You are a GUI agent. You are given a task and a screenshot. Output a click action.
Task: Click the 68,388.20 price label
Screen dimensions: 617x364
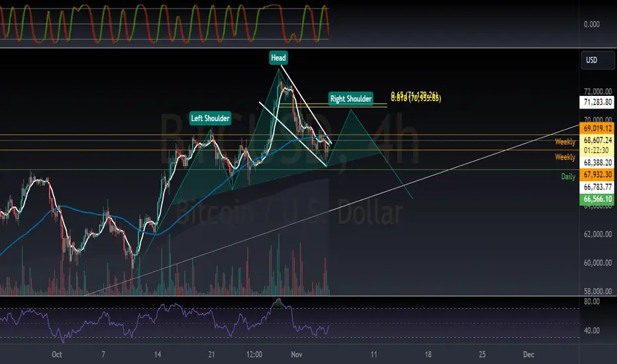[597, 163]
